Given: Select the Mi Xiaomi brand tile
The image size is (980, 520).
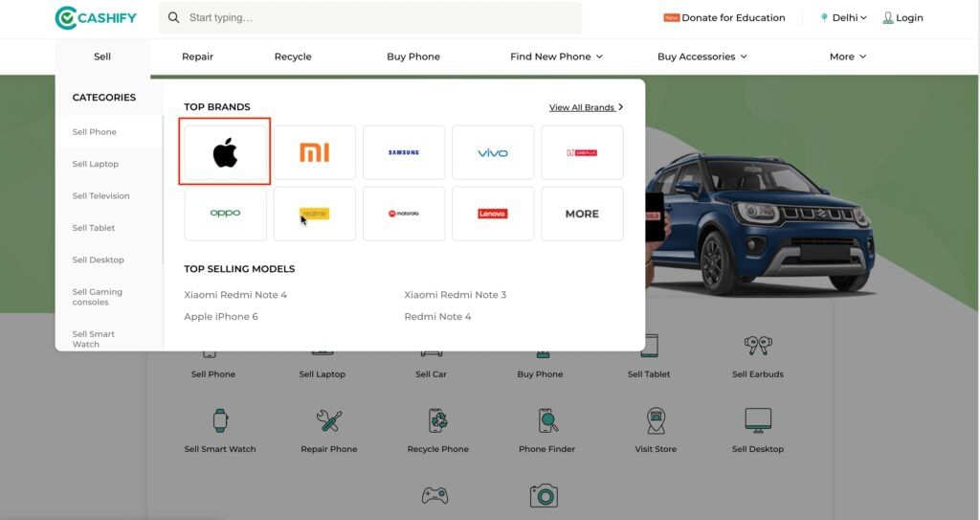Looking at the screenshot, I should pos(314,152).
